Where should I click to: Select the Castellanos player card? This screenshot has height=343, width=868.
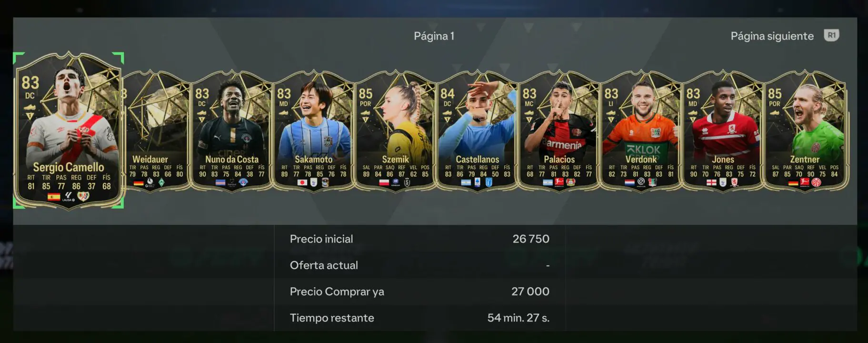click(x=477, y=131)
